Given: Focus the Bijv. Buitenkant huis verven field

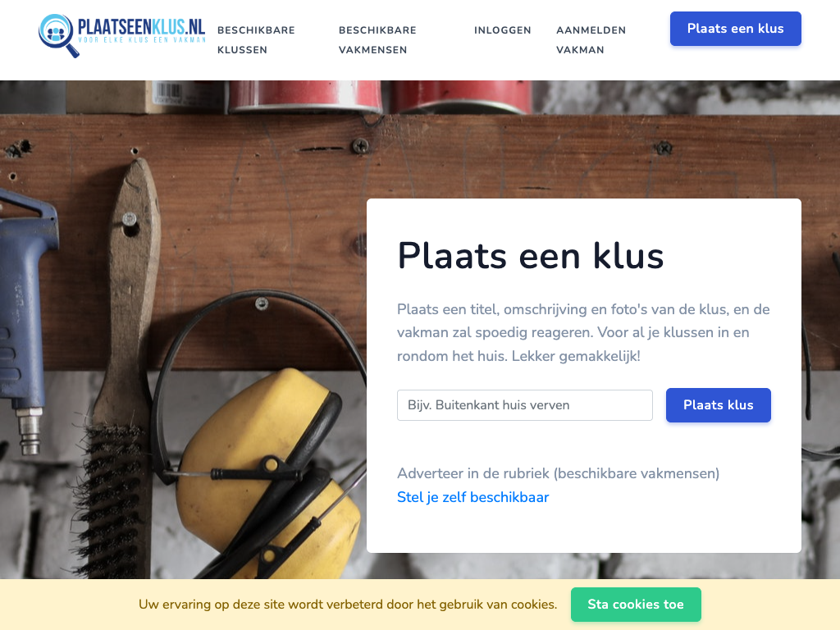Looking at the screenshot, I should coord(524,405).
